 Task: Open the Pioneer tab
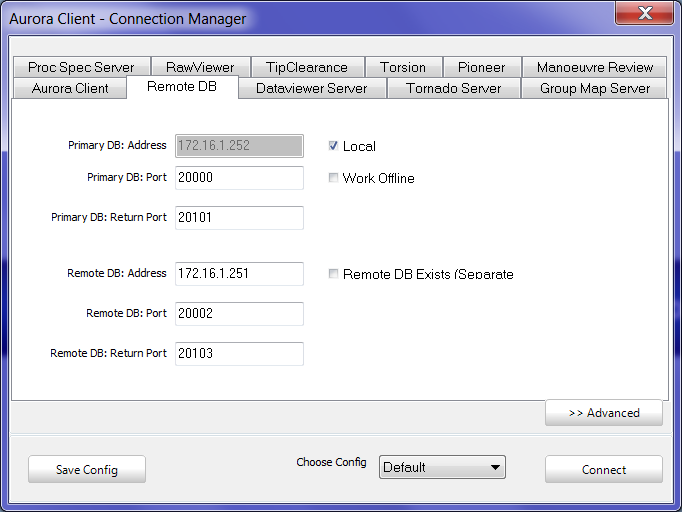coord(482,67)
